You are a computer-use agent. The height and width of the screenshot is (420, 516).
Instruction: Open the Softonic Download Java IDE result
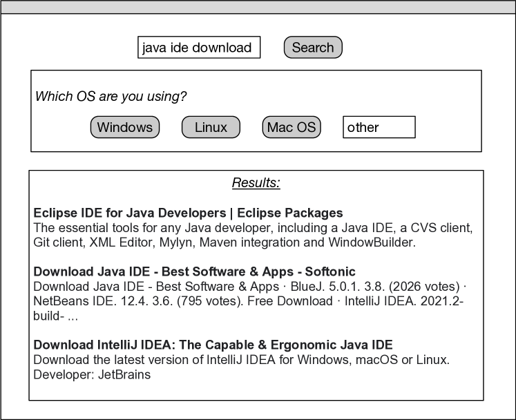click(x=194, y=271)
